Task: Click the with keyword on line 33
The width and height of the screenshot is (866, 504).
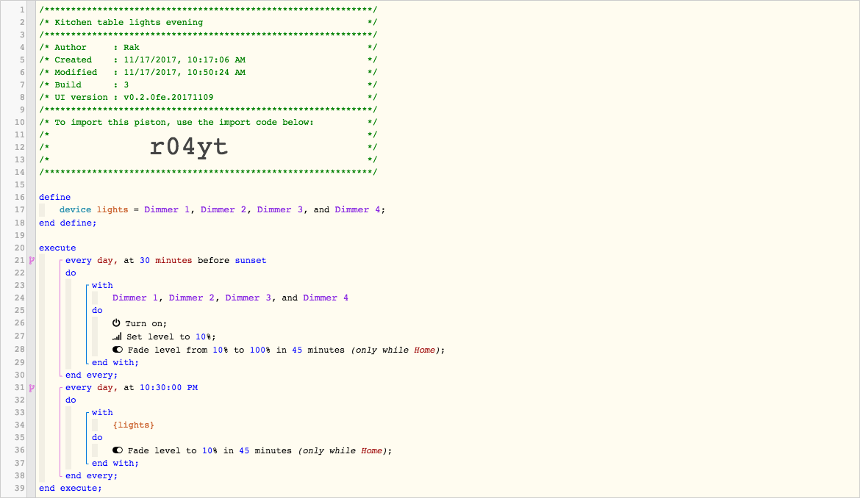Action: tap(102, 412)
